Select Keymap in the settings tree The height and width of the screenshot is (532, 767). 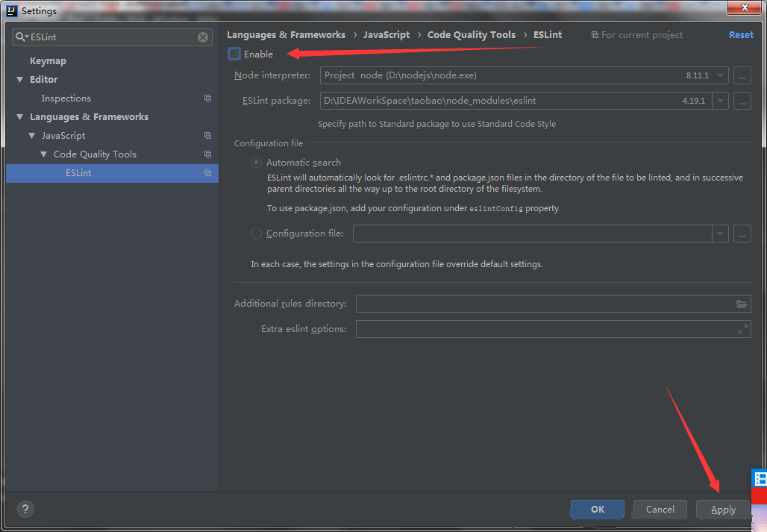pyautogui.click(x=48, y=61)
